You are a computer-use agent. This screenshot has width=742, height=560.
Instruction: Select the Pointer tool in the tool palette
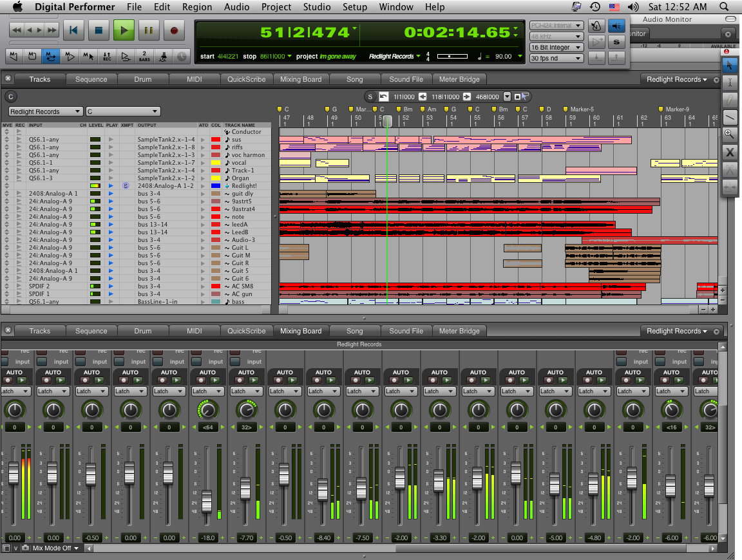(730, 65)
